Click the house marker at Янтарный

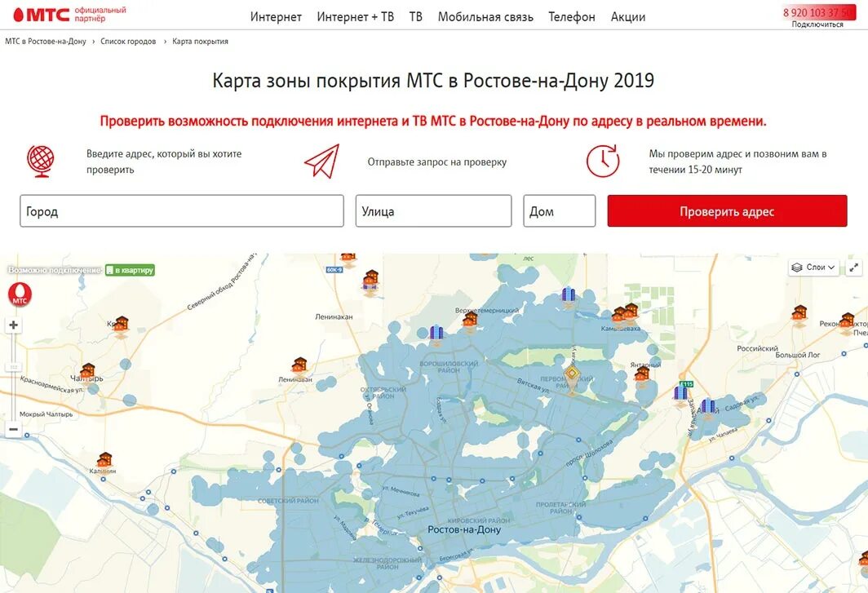[642, 374]
